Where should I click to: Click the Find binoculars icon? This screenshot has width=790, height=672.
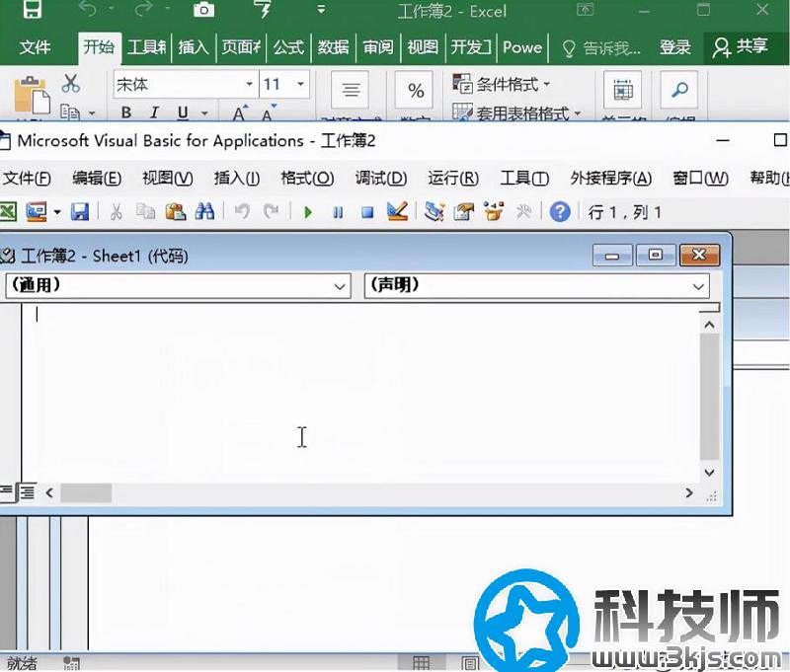[205, 212]
